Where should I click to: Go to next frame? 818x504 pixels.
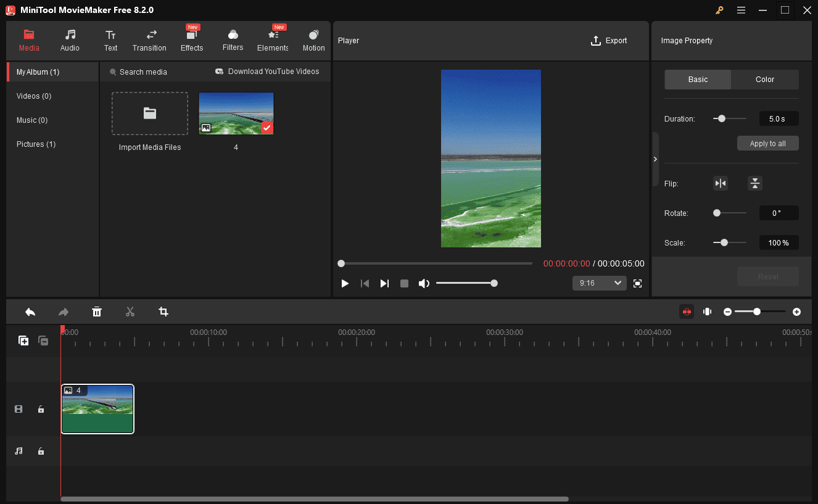pos(384,283)
